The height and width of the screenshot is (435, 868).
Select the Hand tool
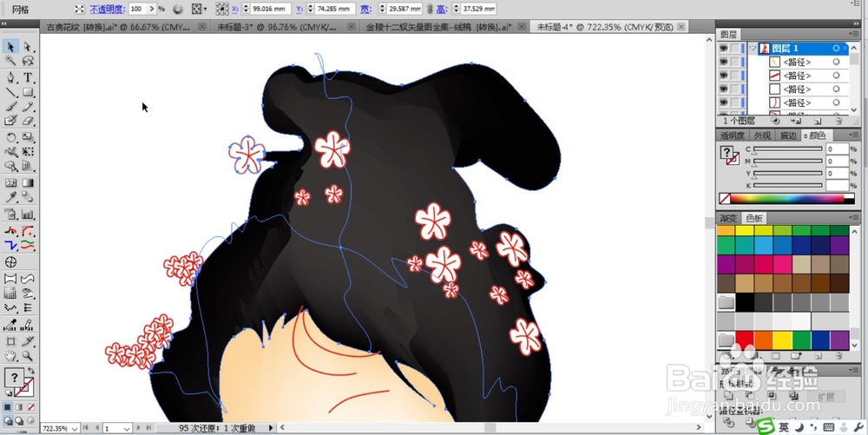[10, 356]
